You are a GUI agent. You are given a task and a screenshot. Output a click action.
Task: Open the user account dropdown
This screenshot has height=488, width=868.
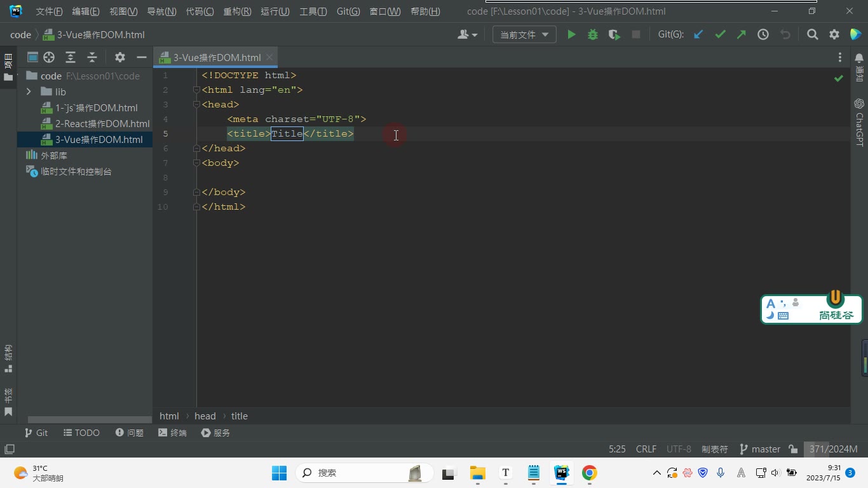click(x=468, y=35)
